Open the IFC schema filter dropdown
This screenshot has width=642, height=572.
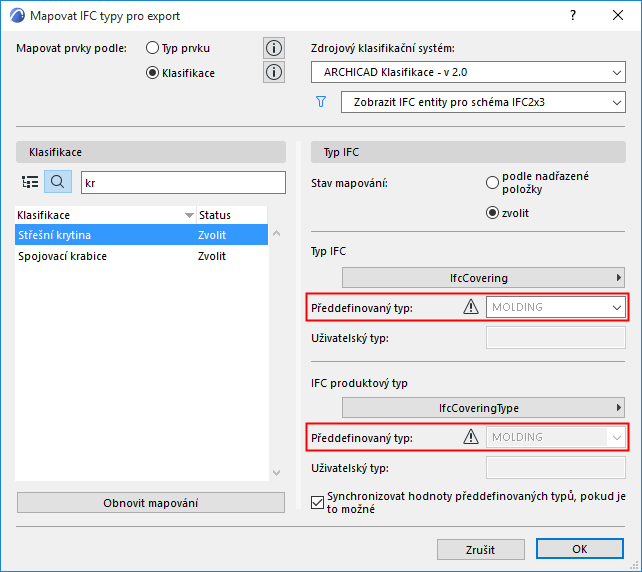(x=482, y=102)
